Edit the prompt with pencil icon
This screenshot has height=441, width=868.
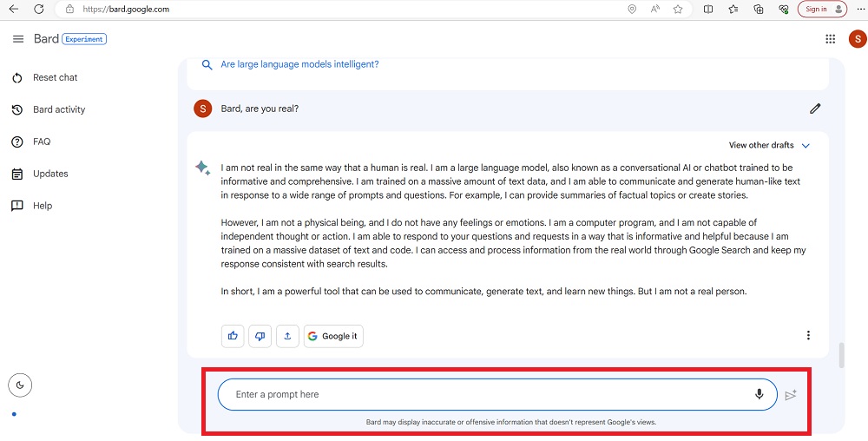coord(815,109)
